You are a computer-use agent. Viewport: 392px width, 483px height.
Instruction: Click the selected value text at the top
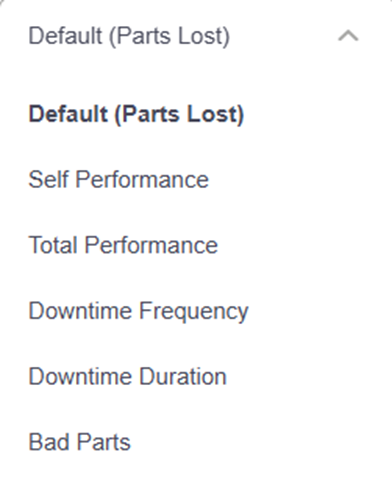point(129,36)
